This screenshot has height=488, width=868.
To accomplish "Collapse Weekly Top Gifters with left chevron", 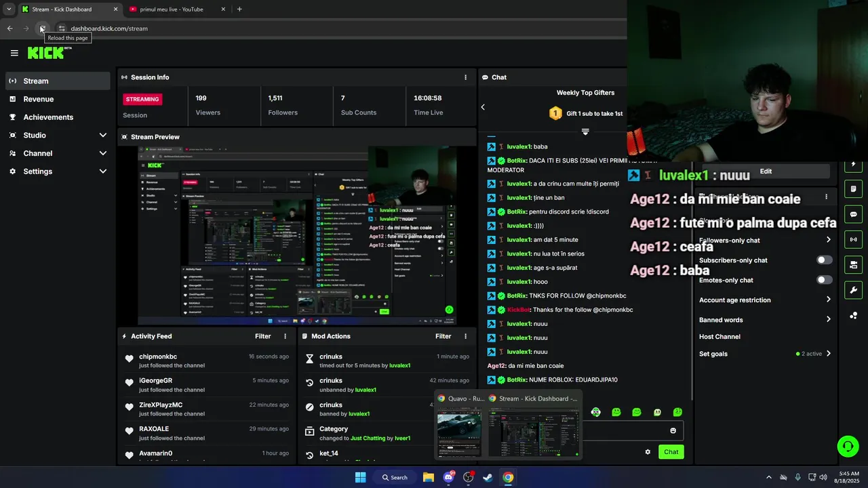I will coord(483,107).
